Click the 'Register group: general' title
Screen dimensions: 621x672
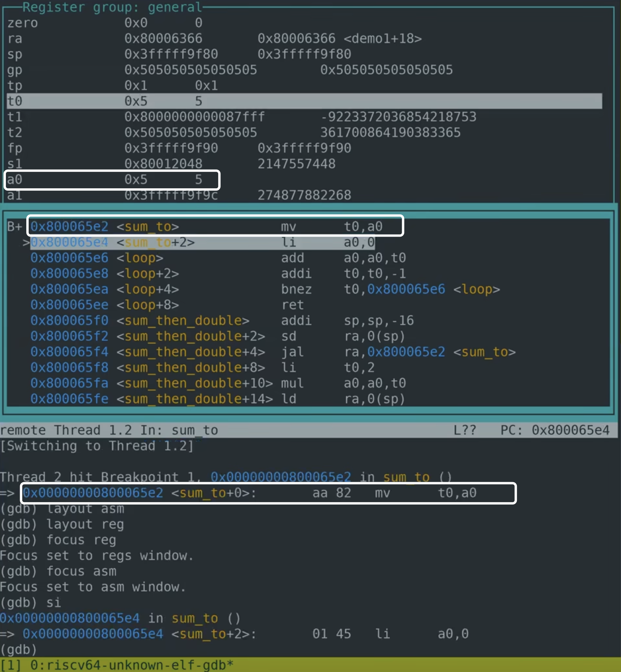(x=112, y=7)
